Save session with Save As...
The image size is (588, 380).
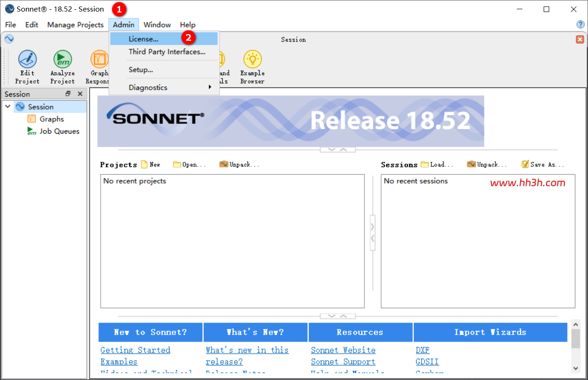[543, 165]
